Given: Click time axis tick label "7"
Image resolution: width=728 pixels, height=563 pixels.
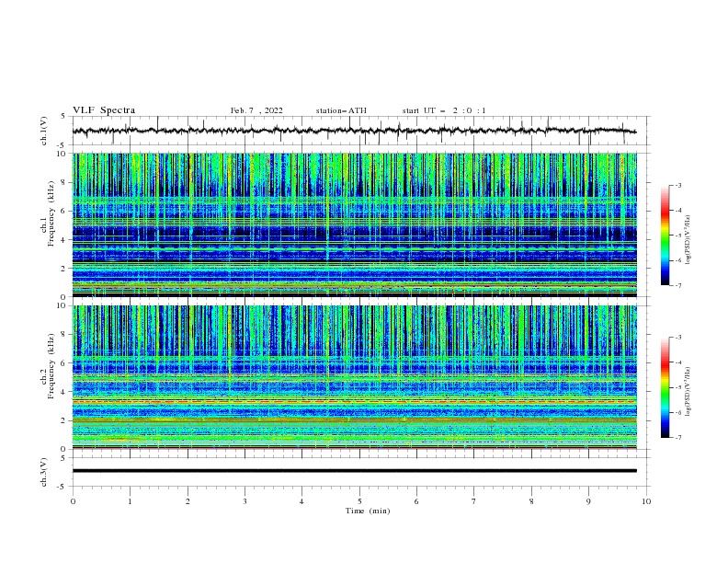Looking at the screenshot, I should tap(474, 501).
